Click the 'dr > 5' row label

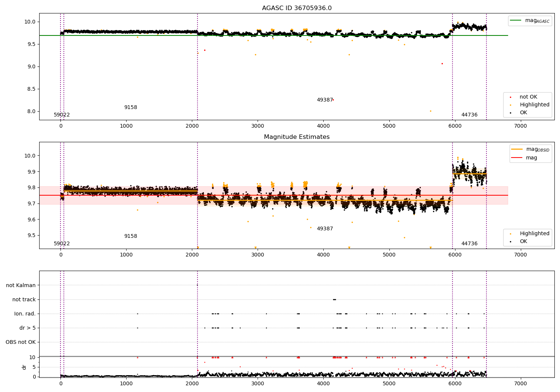pos(28,328)
